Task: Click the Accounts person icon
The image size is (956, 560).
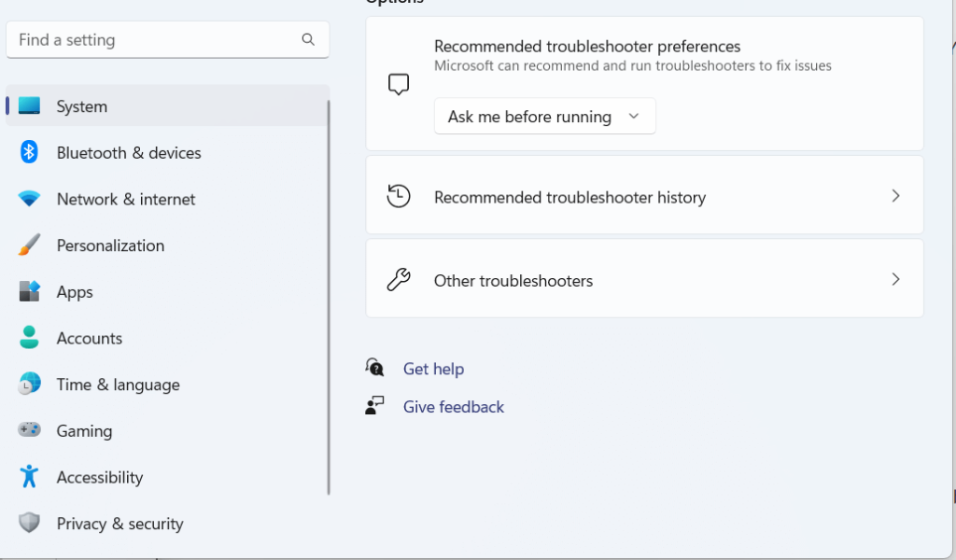Action: [x=29, y=337]
